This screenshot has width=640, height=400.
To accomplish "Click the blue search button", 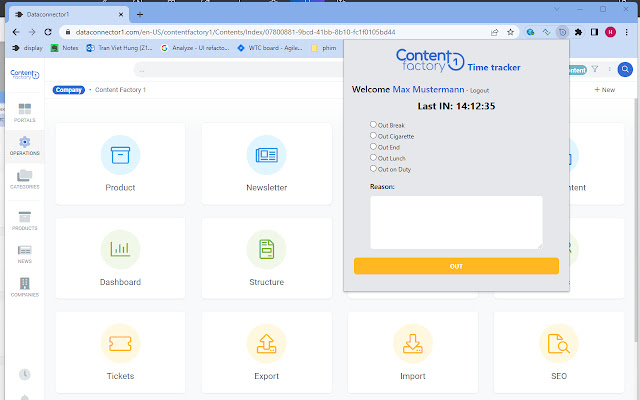I will [625, 69].
